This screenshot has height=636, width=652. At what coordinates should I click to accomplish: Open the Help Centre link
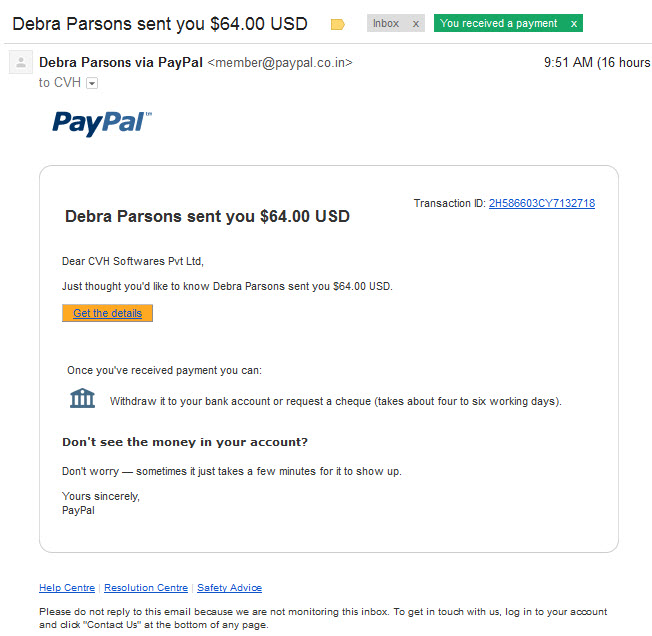click(x=67, y=588)
